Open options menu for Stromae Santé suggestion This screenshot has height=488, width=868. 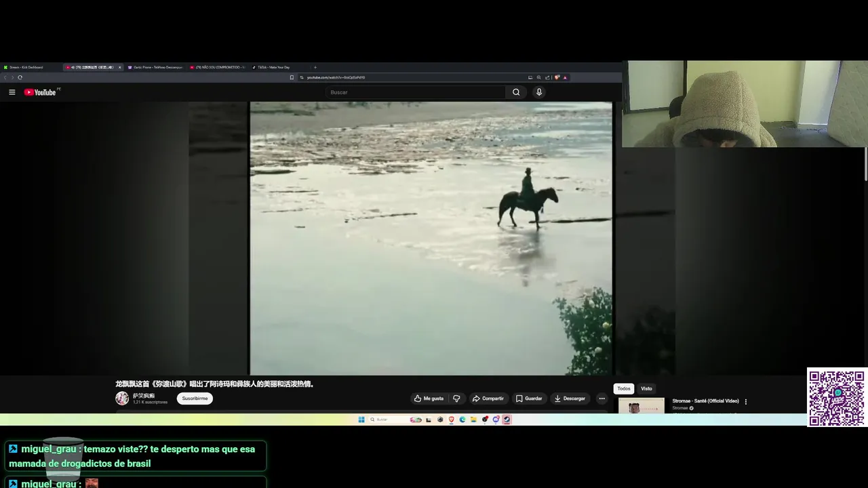pos(746,401)
